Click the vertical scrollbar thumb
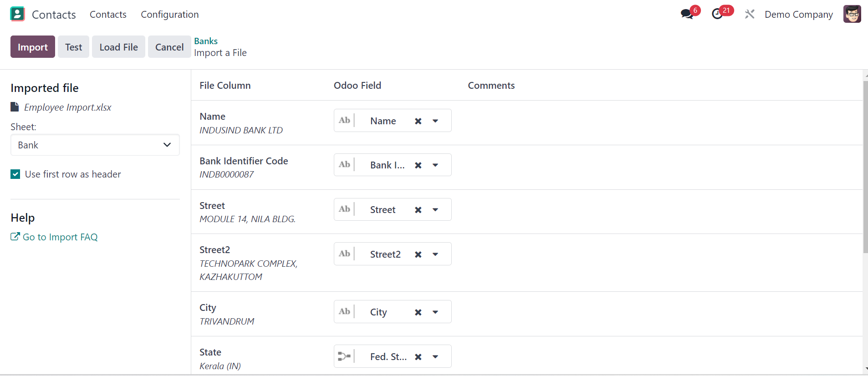 [865, 167]
